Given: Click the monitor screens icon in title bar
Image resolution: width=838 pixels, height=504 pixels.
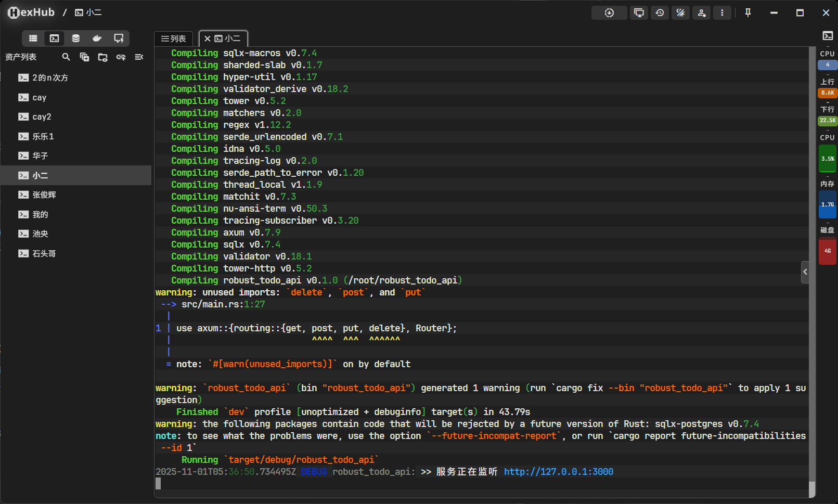Looking at the screenshot, I should [639, 13].
